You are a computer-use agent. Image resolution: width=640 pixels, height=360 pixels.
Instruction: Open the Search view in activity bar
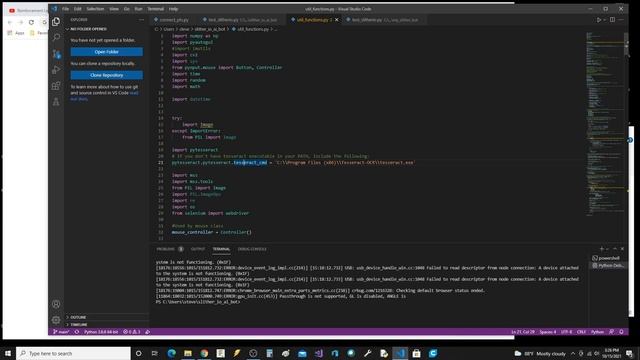coord(56,38)
